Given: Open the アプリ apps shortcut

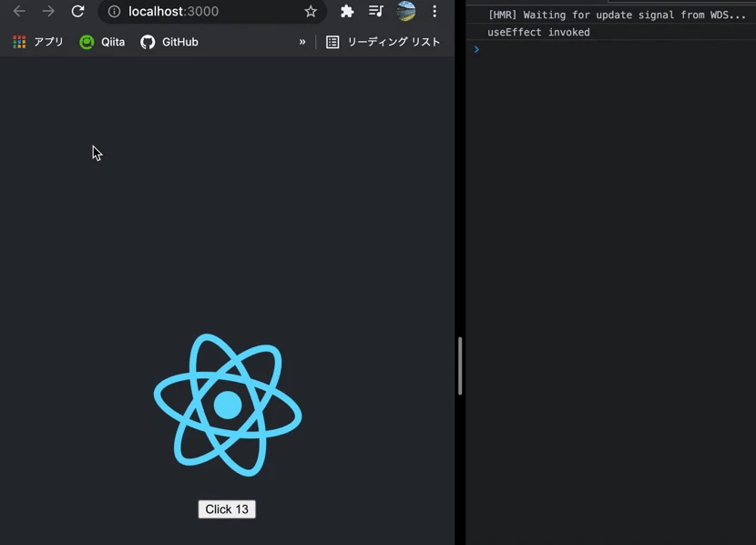Looking at the screenshot, I should 38,42.
